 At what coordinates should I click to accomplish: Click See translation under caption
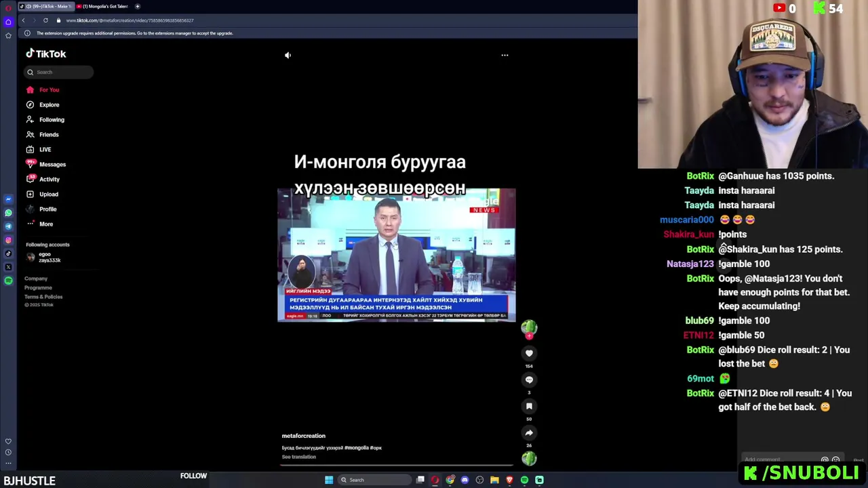coord(299,457)
